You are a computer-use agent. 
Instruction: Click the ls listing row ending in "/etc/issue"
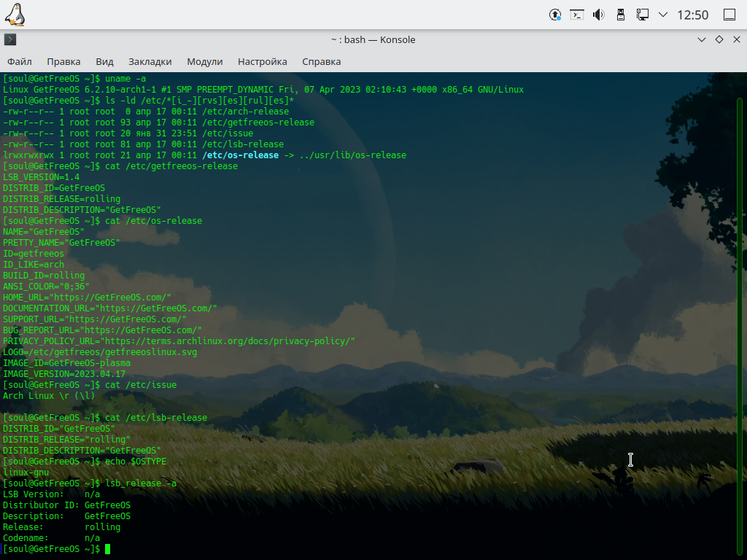(128, 133)
